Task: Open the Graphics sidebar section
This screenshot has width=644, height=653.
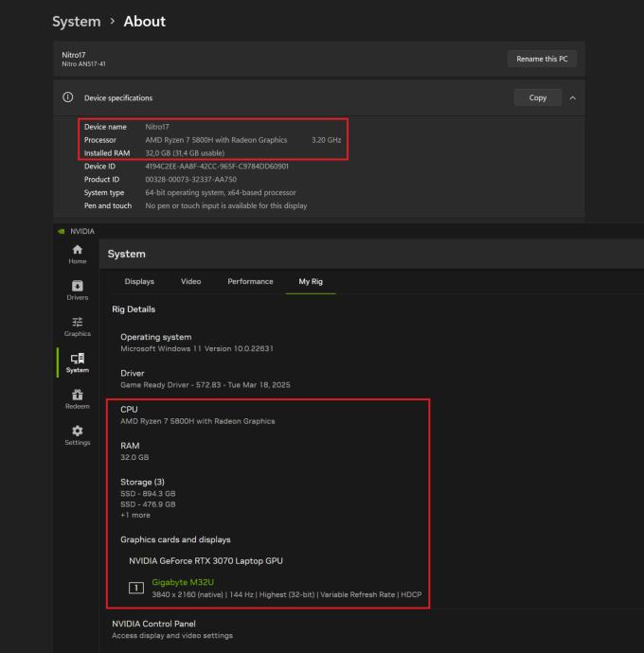Action: click(x=78, y=322)
